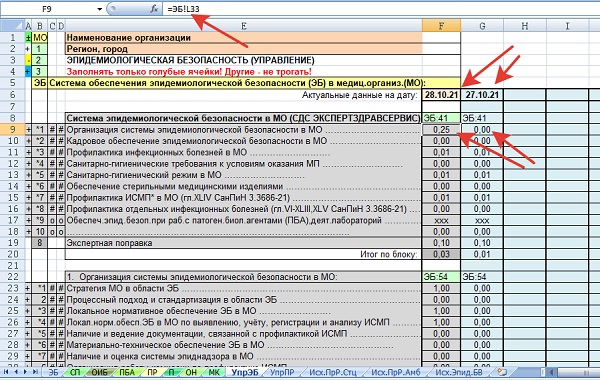The height and width of the screenshot is (380, 600).
Task: Select the Санитарно-гигиенический режим в МО cell
Action: click(243, 175)
